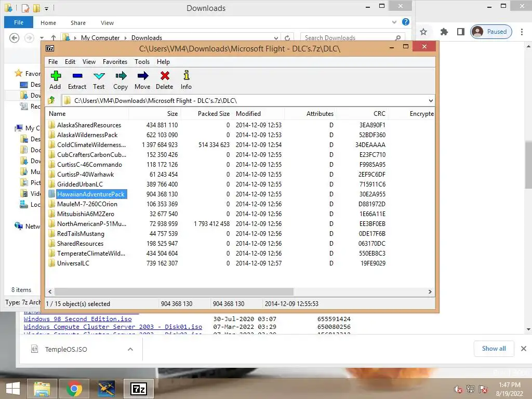The height and width of the screenshot is (399, 532).
Task: Expand the 7-Zip address path dropdown
Action: pyautogui.click(x=431, y=101)
